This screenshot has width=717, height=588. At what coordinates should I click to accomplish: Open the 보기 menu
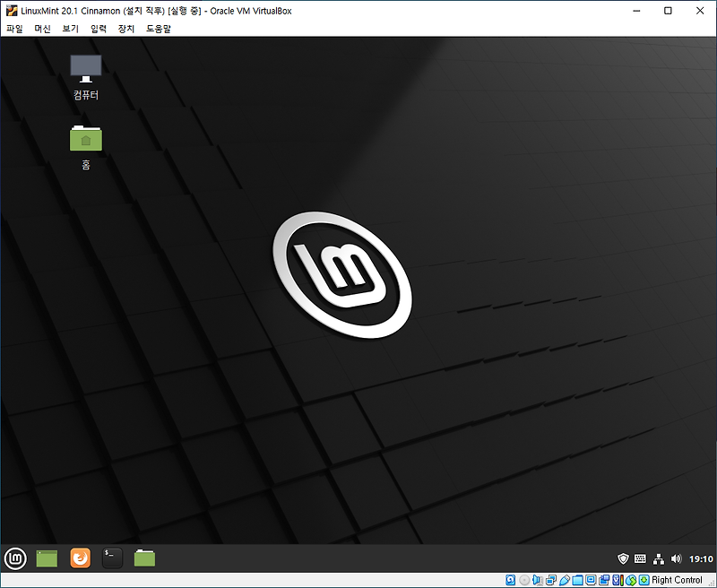(x=71, y=29)
